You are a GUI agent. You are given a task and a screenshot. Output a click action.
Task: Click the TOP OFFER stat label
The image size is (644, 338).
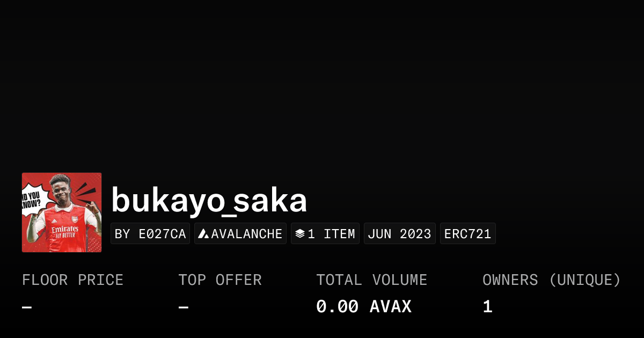(x=220, y=280)
